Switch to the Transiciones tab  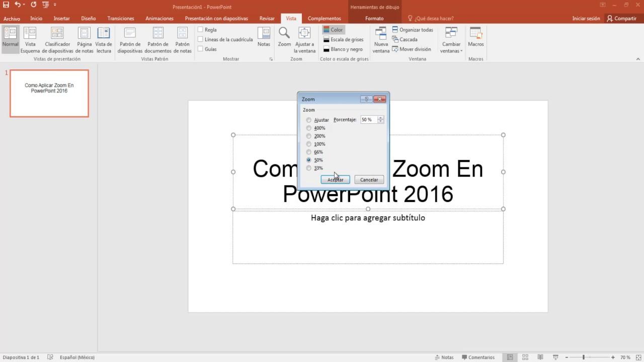click(x=121, y=19)
